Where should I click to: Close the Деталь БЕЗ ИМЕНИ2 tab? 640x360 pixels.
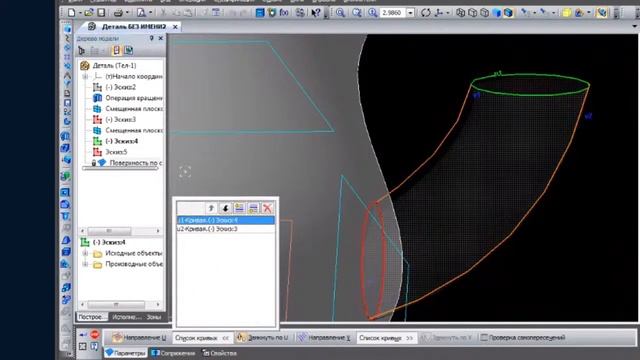coord(175,27)
